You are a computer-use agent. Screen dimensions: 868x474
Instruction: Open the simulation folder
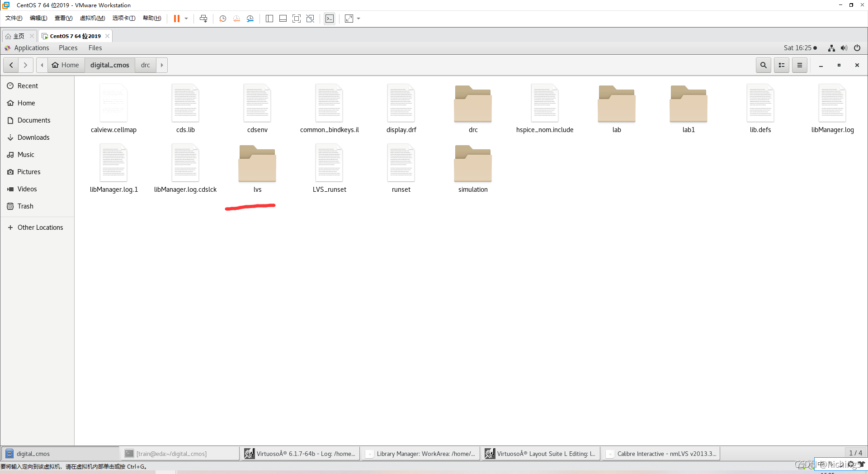[x=473, y=164]
